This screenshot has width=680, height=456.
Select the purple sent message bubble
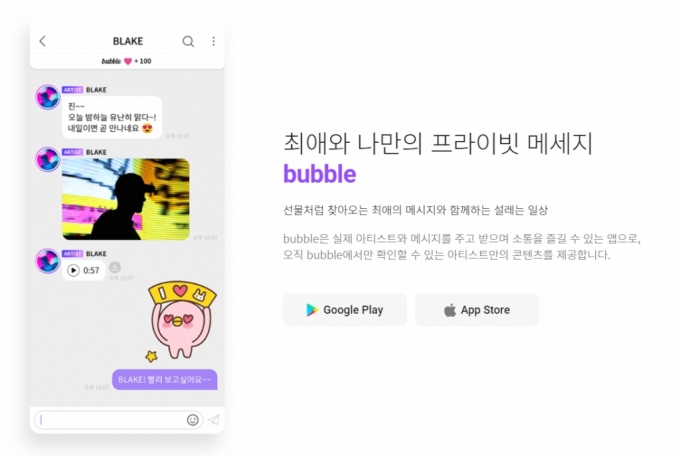pos(165,380)
